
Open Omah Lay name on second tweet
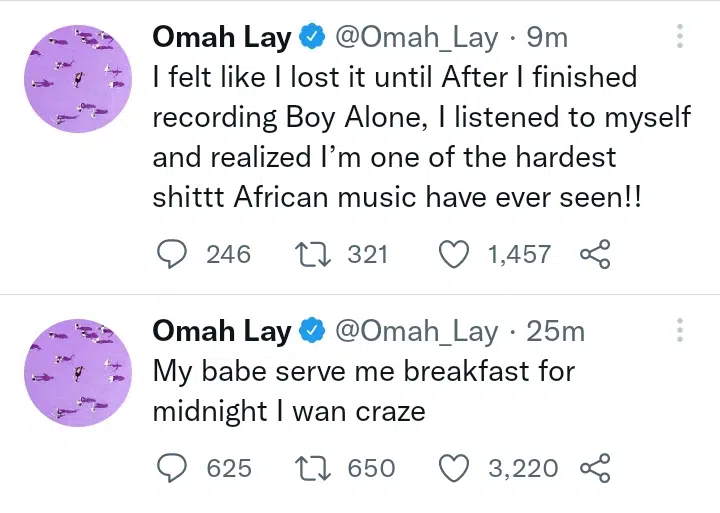pyautogui.click(x=221, y=331)
